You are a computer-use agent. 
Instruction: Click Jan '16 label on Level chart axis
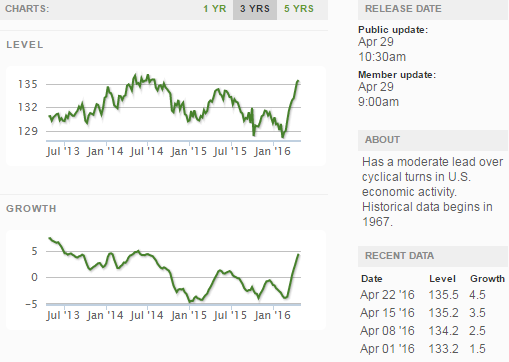tap(272, 152)
